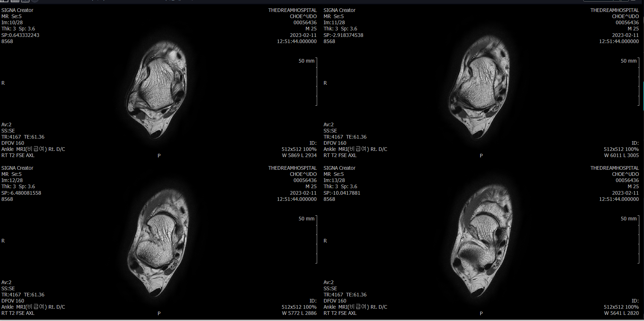
Task: Click the W 6011 L 3005 window level text
Action: [x=621, y=155]
